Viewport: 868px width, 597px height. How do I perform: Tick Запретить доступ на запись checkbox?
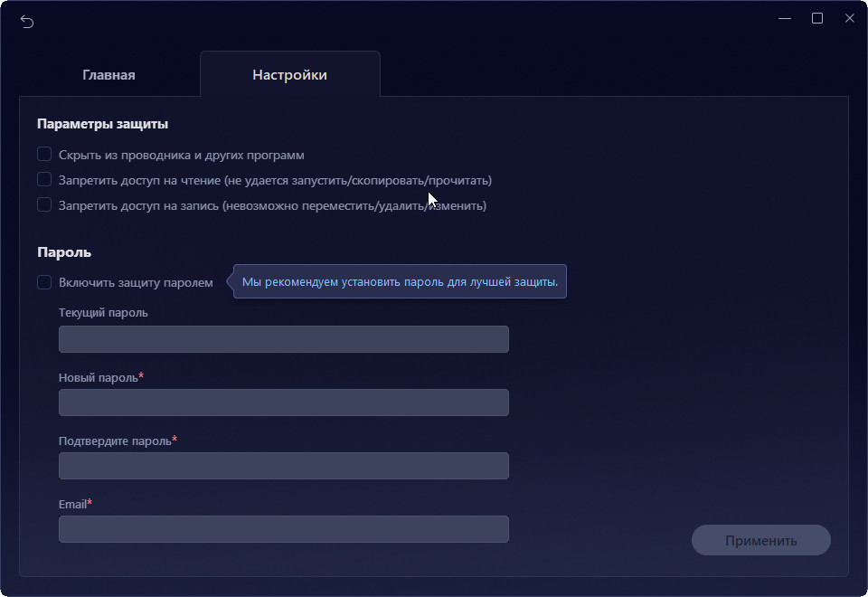pos(44,205)
